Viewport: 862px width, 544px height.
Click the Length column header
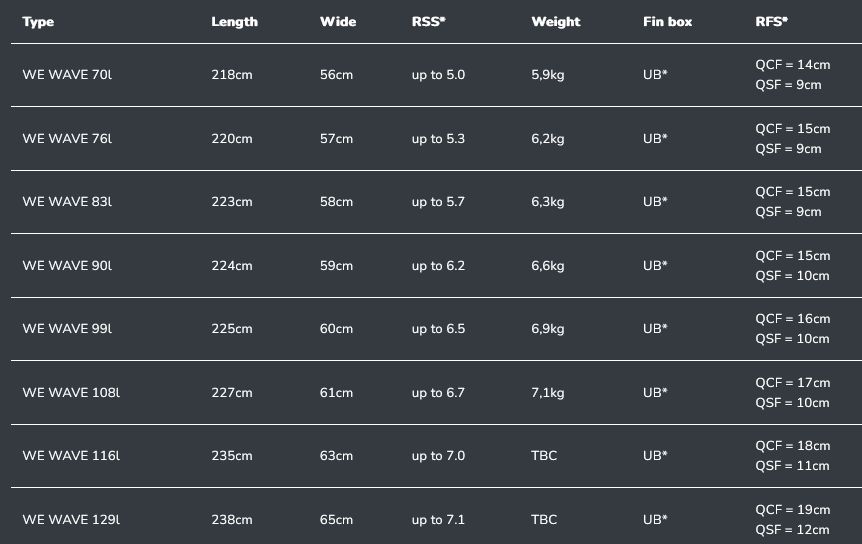pyautogui.click(x=234, y=22)
